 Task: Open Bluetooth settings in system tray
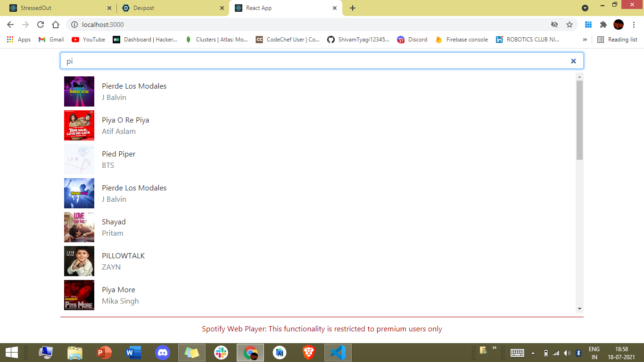(578, 353)
